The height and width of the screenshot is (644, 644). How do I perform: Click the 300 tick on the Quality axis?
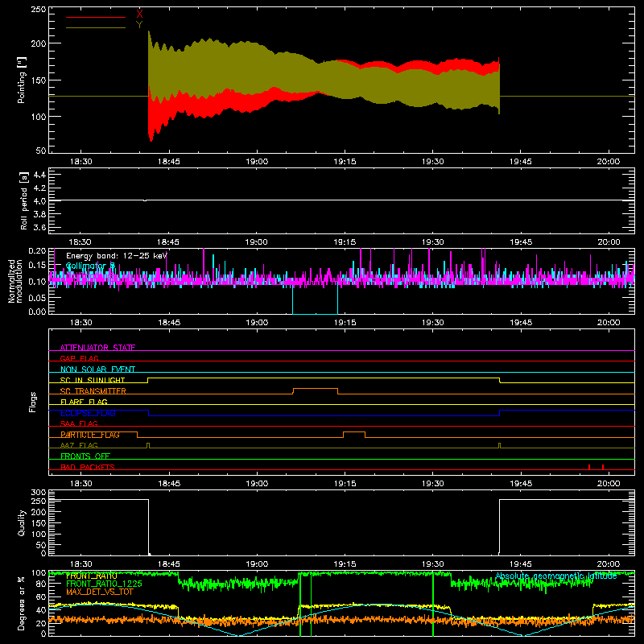pos(39,493)
